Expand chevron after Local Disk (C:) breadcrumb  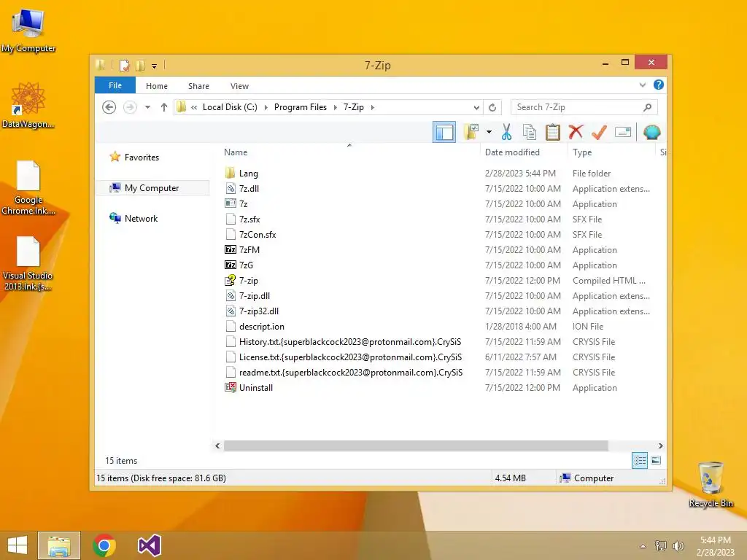(x=266, y=107)
